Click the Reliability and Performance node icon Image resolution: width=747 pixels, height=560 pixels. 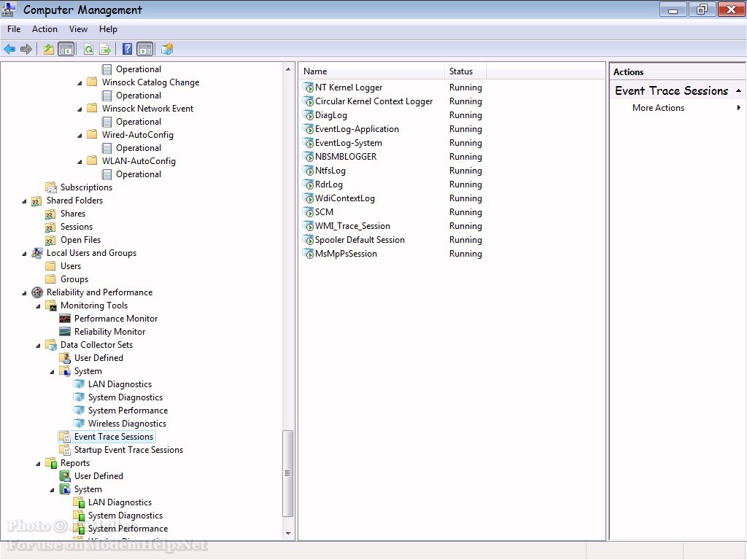click(37, 292)
